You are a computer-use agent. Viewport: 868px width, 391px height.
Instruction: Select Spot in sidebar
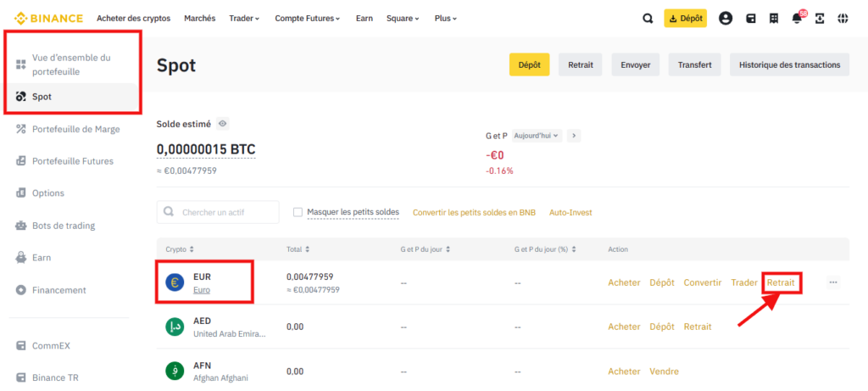[74, 97]
